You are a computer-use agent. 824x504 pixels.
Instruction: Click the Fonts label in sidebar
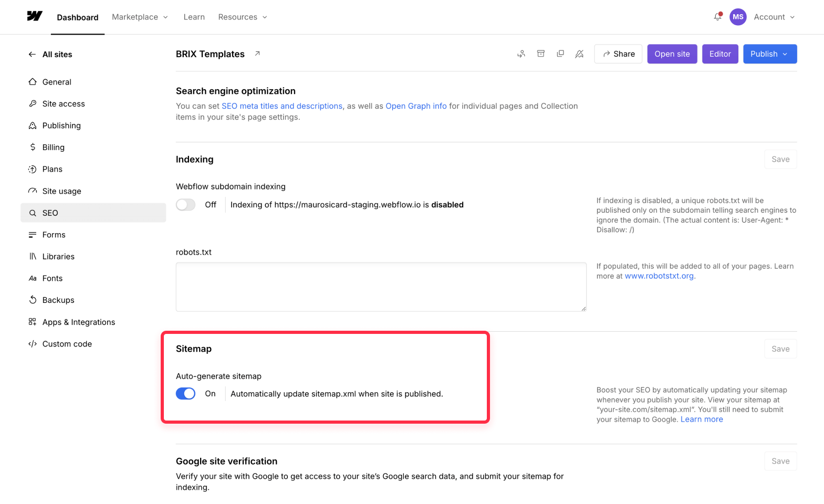coord(53,278)
